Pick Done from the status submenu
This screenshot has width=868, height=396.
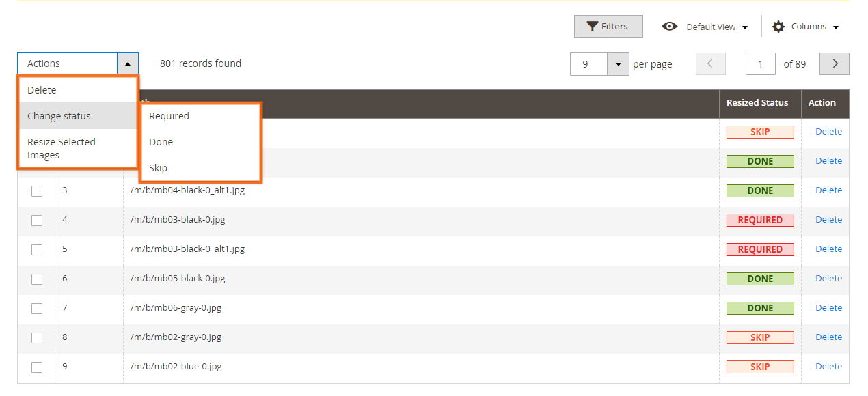click(161, 141)
